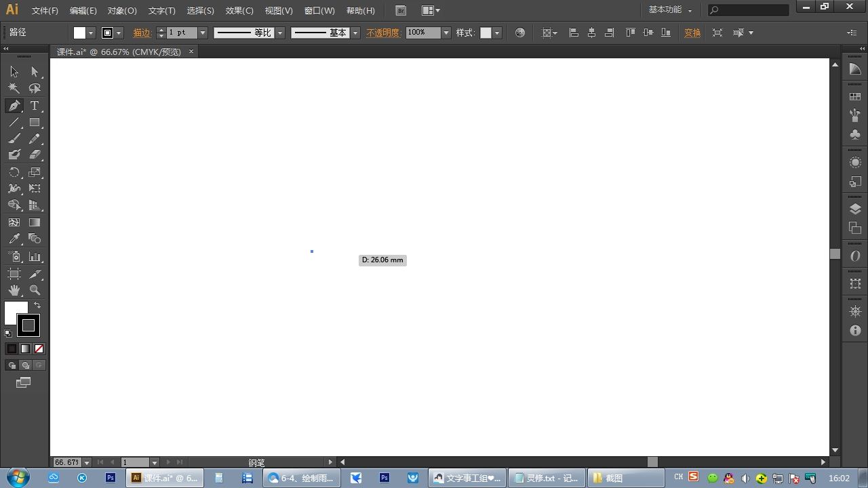
Task: Open the 窗口(W) menu
Action: 319,11
